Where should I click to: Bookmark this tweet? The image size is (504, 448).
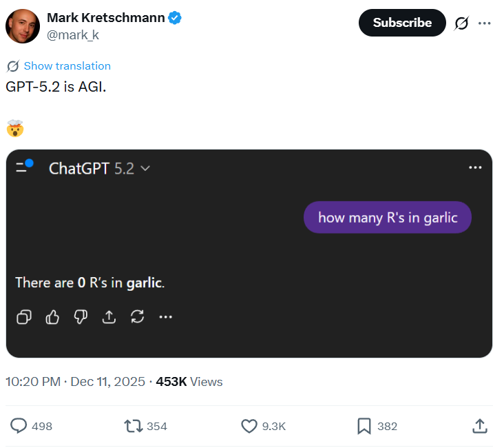364,426
